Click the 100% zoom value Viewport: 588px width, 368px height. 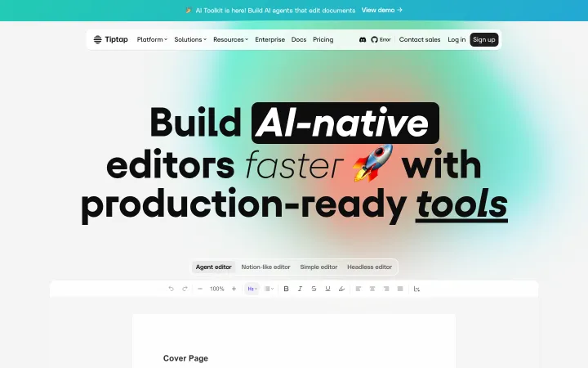pyautogui.click(x=217, y=289)
